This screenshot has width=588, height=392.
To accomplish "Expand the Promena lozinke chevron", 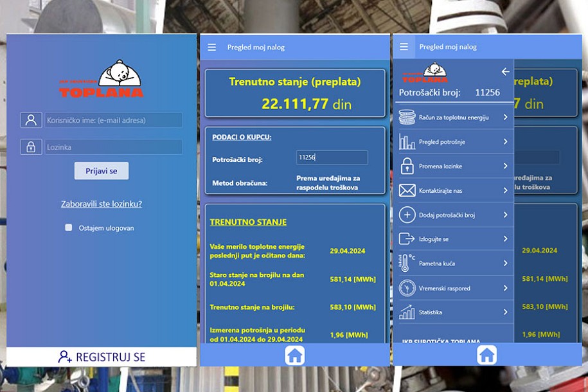I will click(x=506, y=166).
